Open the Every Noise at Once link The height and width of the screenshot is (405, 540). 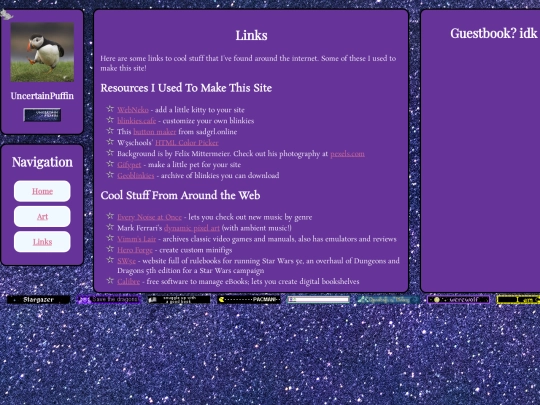point(149,217)
